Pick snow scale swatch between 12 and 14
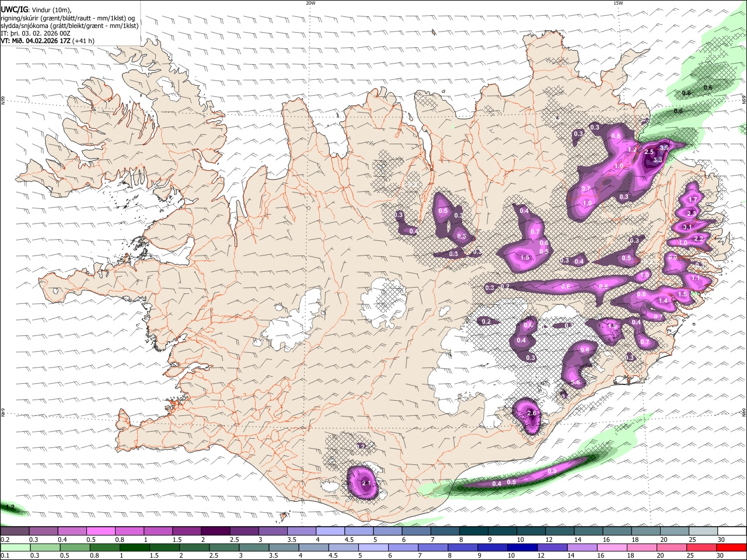747x560 pixels. (x=560, y=531)
